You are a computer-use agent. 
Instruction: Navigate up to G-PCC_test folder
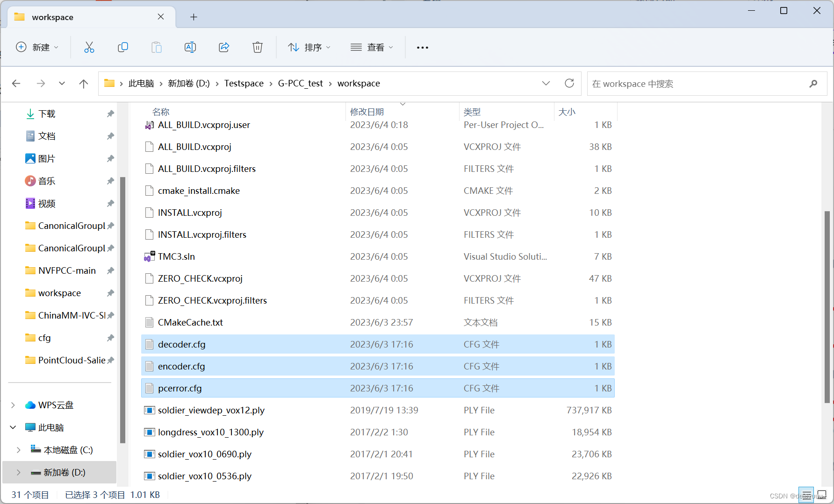point(83,83)
